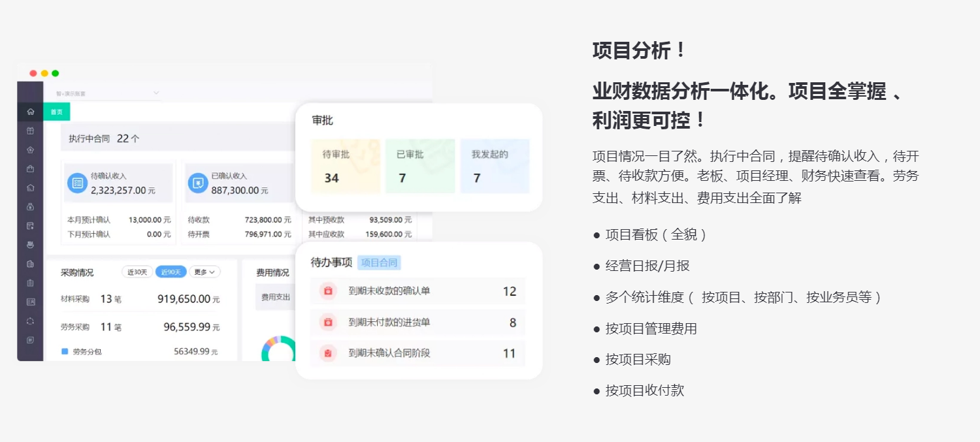The width and height of the screenshot is (980, 442).
Task: Select the money bag sidebar icon
Action: pos(30,206)
